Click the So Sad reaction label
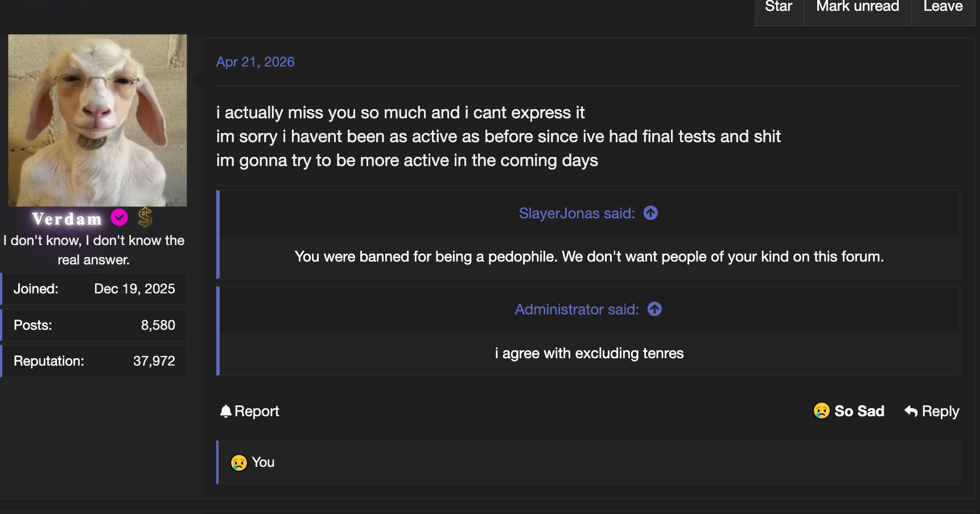 [x=859, y=411]
